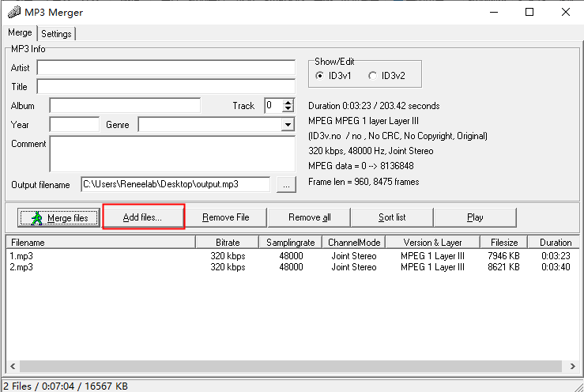584x392 pixels.
Task: Increase the Track number with up arrow
Action: (x=288, y=103)
